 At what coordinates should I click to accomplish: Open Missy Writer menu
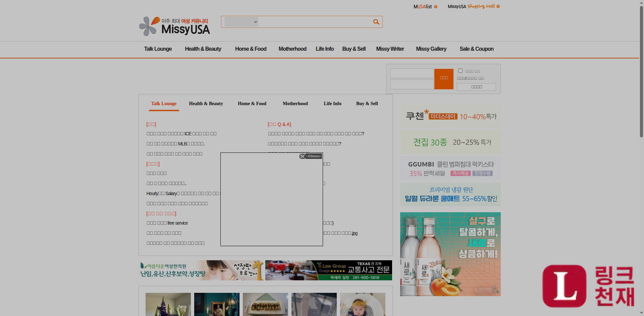(390, 49)
